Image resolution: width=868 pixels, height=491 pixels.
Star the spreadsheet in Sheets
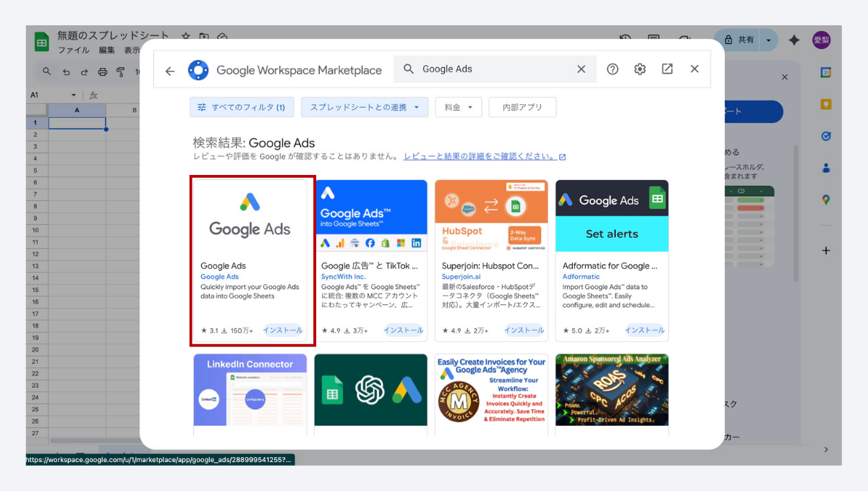(x=186, y=36)
